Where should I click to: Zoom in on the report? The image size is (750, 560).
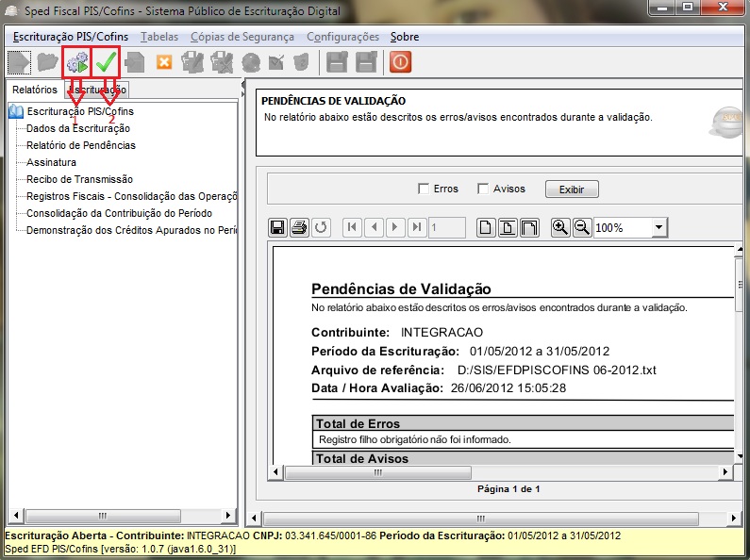pyautogui.click(x=560, y=227)
